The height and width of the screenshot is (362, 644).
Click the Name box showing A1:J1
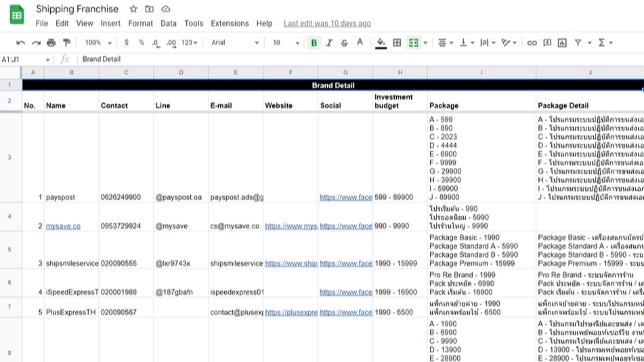[x=26, y=60]
